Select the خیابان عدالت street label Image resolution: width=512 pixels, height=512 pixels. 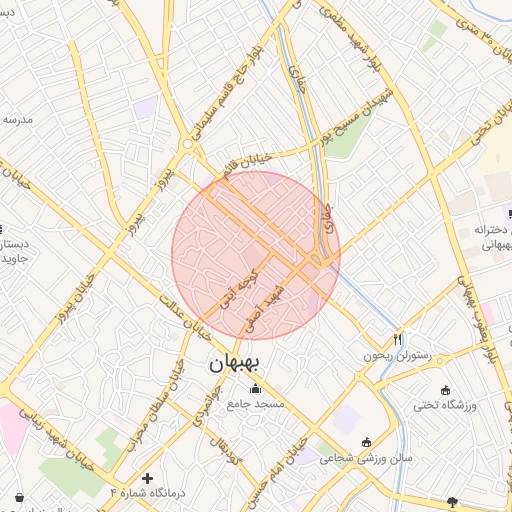[185, 317]
